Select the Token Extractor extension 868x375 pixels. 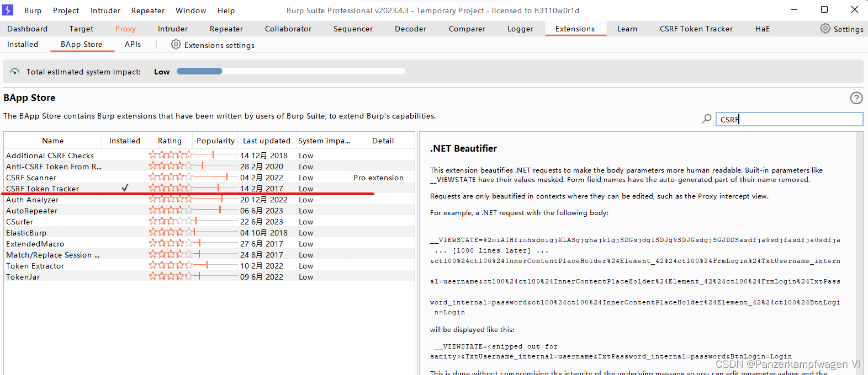(x=209, y=265)
